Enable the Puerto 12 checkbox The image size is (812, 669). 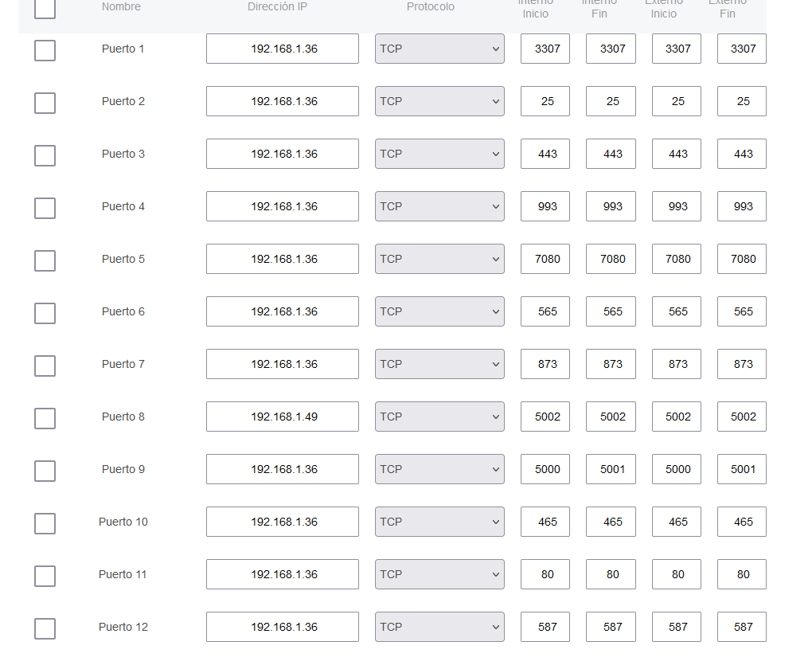pyautogui.click(x=45, y=628)
